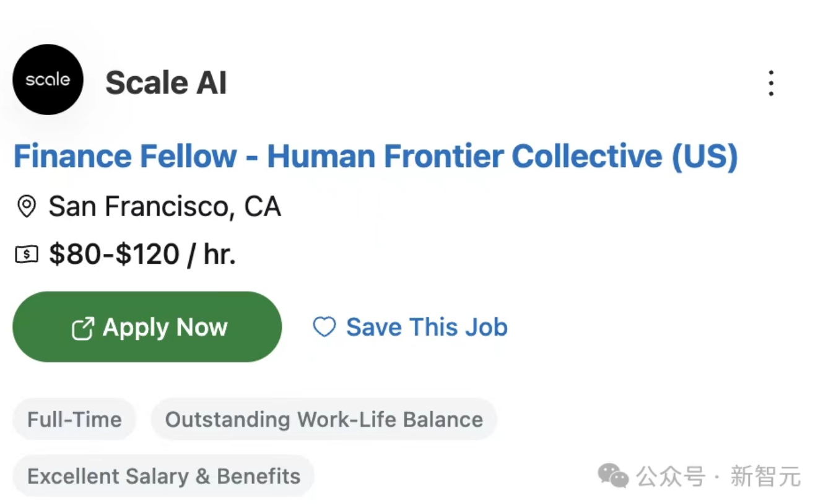Toggle the heart icon to save job
The width and height of the screenshot is (831, 504).
[x=324, y=327]
